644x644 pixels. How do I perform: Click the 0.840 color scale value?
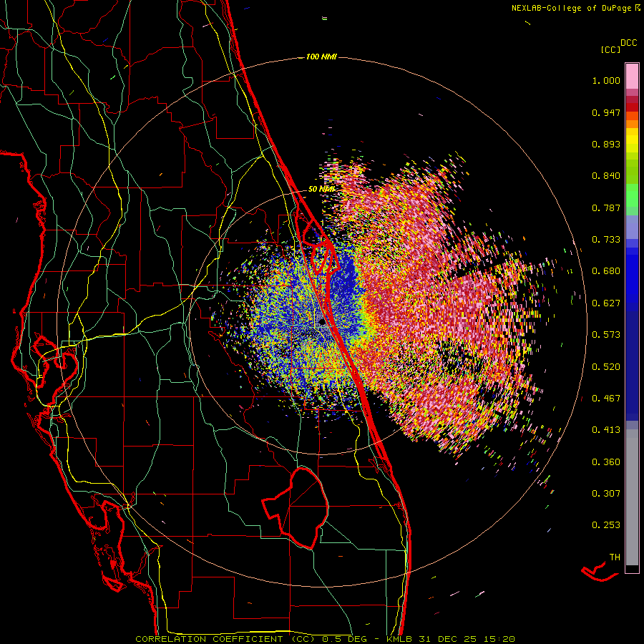(606, 176)
